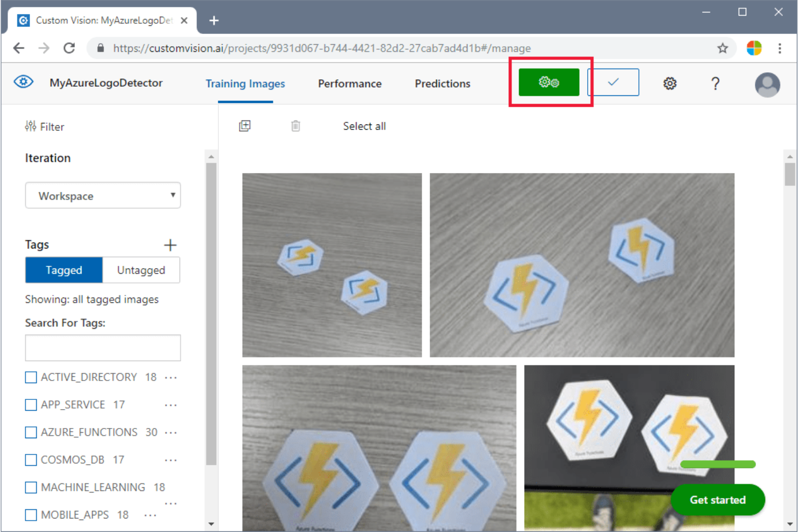This screenshot has width=798, height=532.
Task: Open the Predictions tab
Action: pyautogui.click(x=442, y=84)
